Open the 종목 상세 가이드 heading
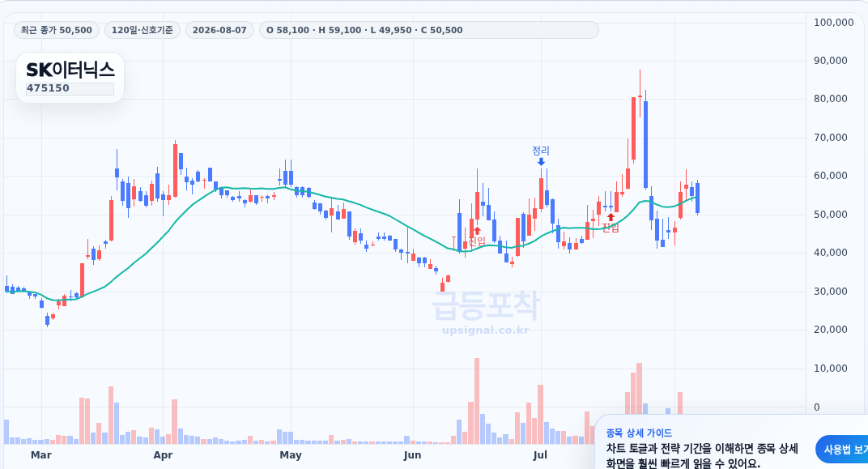The width and height of the screenshot is (868, 469). (639, 433)
